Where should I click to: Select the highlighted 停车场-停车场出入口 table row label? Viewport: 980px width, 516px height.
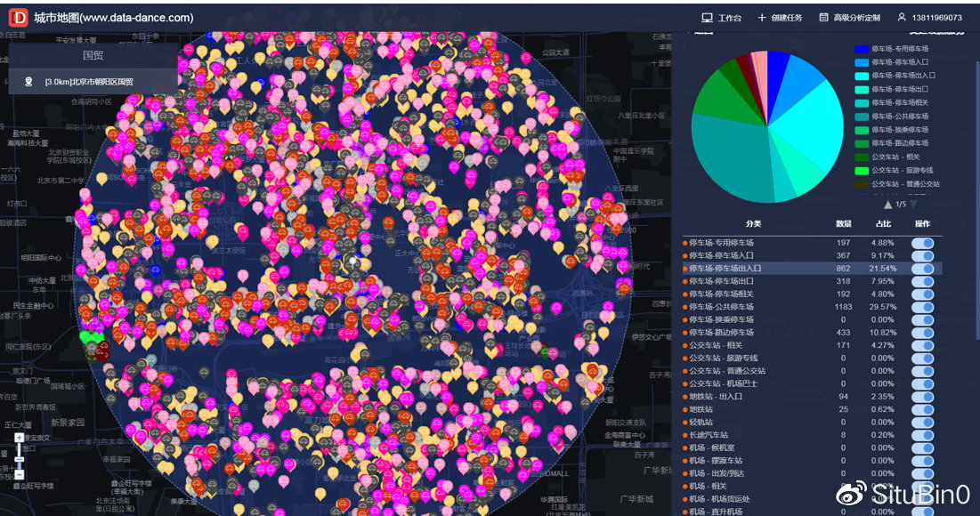pos(725,269)
